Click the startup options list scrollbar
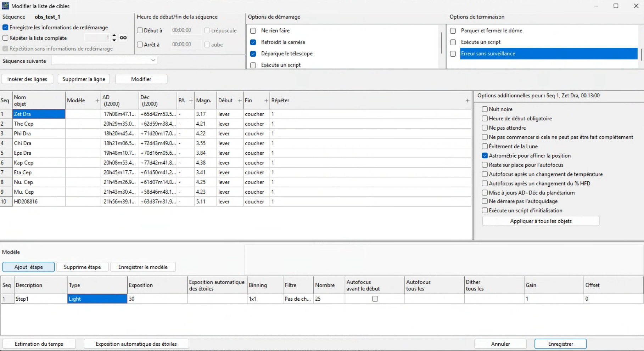This screenshot has height=351, width=644. [x=442, y=43]
